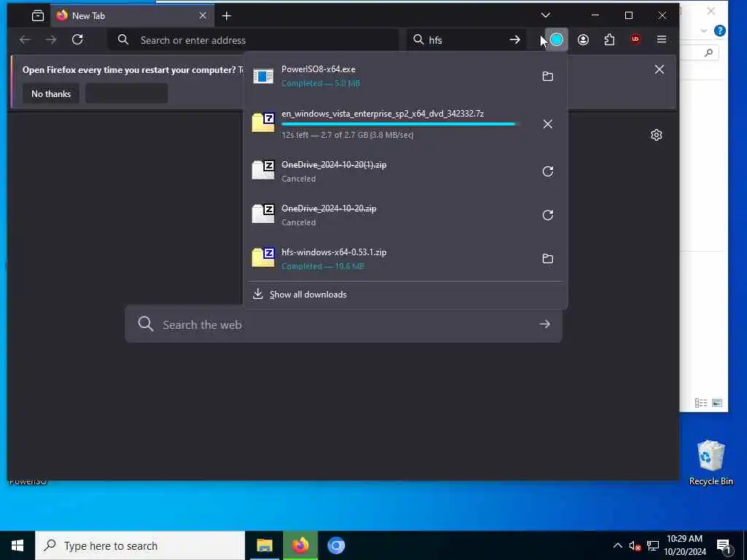Open the help icon in background window
This screenshot has height=560, width=747.
coord(720,31)
